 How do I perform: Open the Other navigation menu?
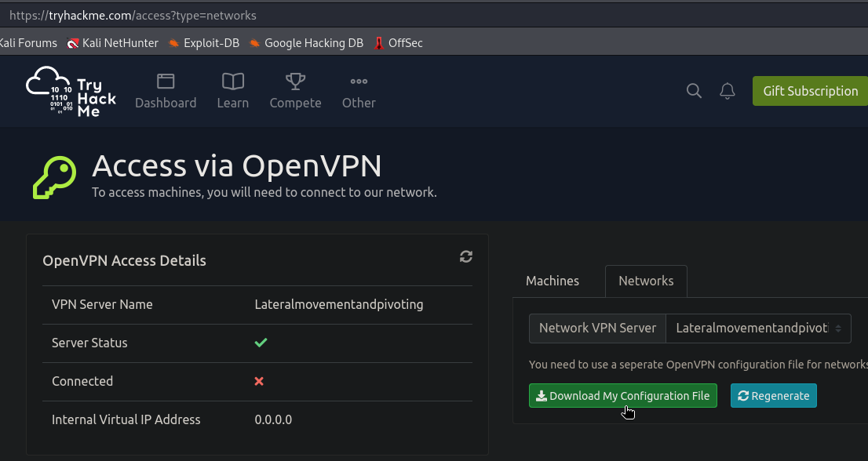(x=359, y=91)
